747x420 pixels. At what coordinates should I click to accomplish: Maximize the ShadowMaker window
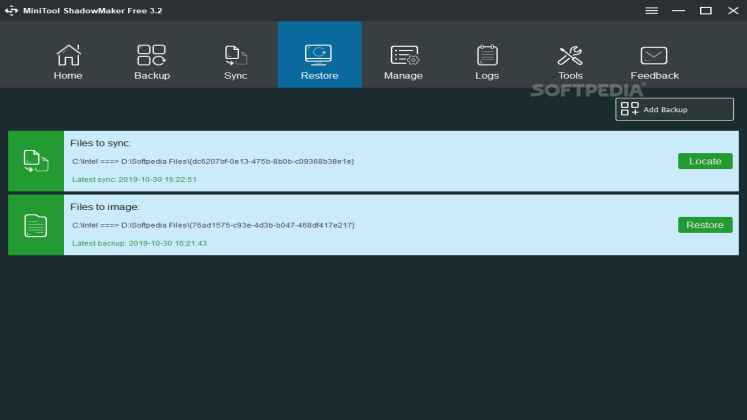(x=705, y=10)
